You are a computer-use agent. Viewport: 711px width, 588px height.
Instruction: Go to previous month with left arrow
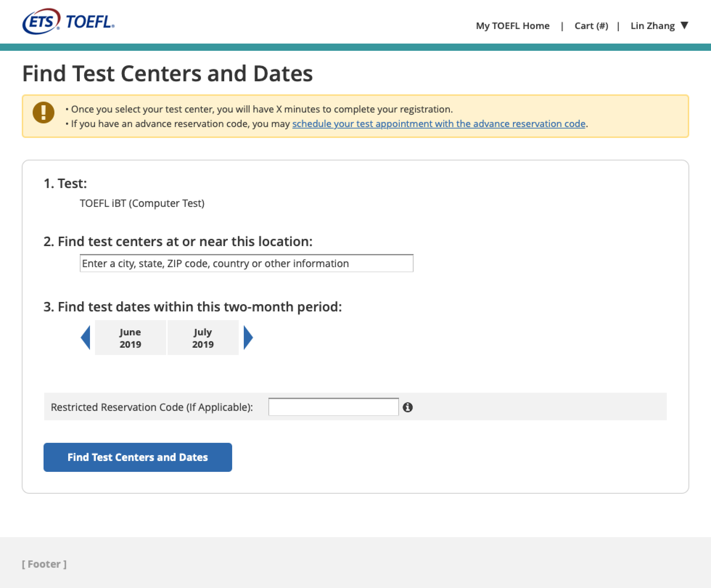[x=86, y=337]
